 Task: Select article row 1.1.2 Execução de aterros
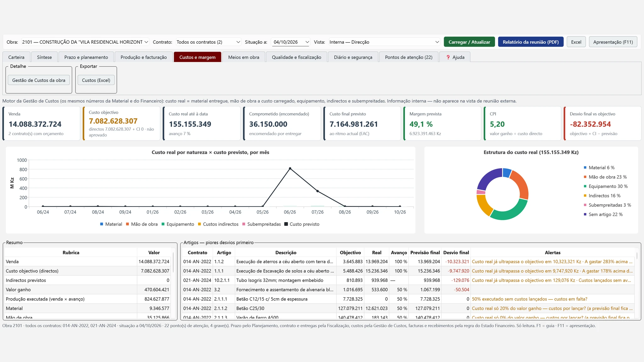408,261
